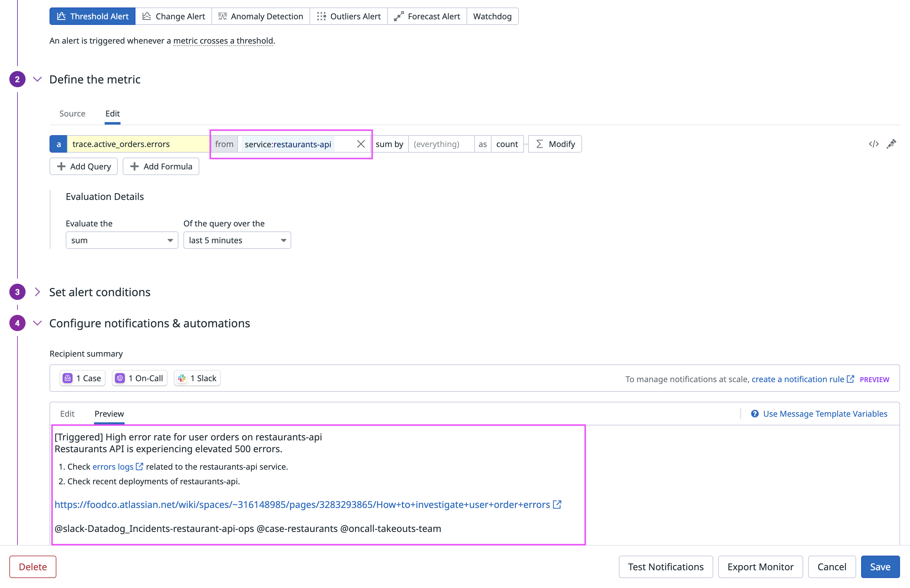Viewport: 910px width, 588px height.
Task: Add a new formula
Action: click(161, 167)
